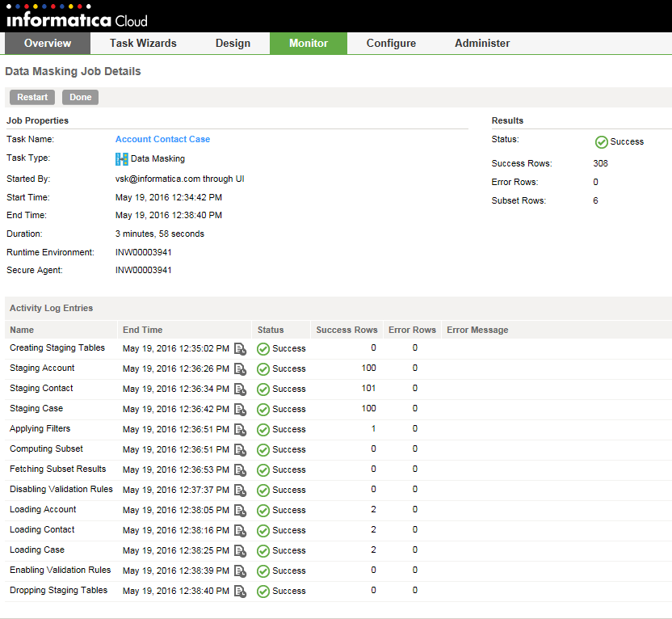
Task: Switch to the Overview tab
Action: point(48,44)
